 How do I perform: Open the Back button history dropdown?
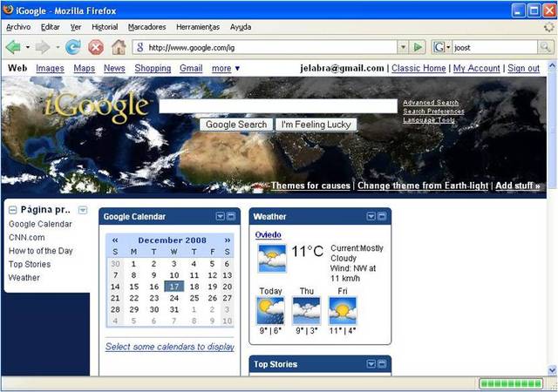pyautogui.click(x=27, y=47)
